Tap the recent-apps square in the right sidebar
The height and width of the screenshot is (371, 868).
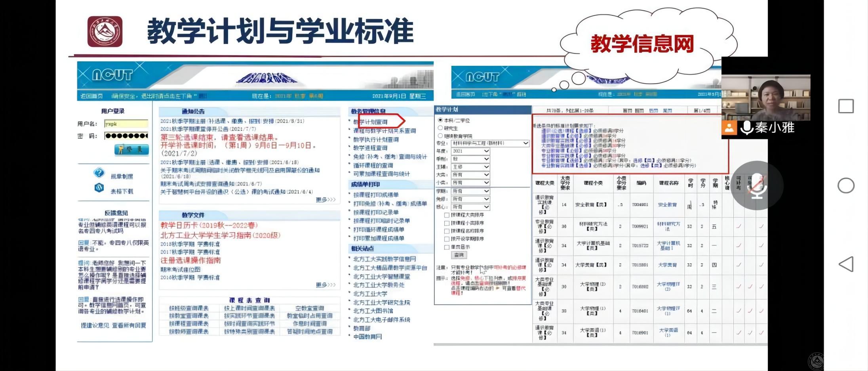[x=845, y=106]
